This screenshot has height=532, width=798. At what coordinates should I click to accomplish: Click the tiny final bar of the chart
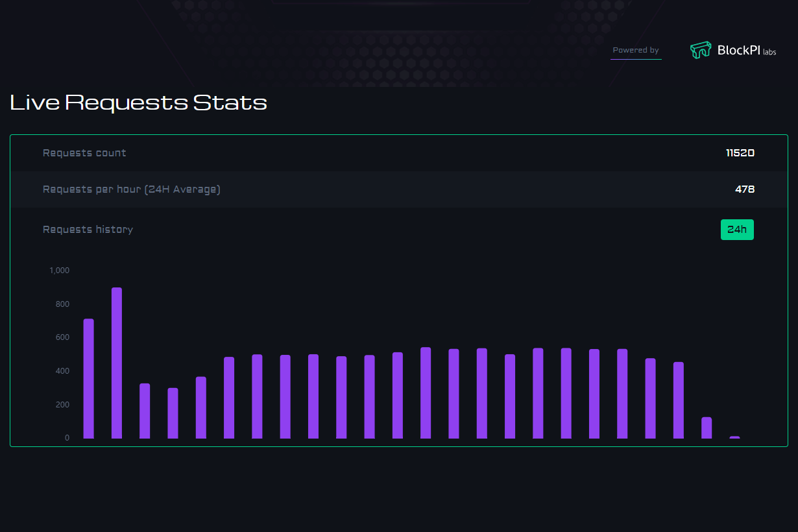(734, 437)
